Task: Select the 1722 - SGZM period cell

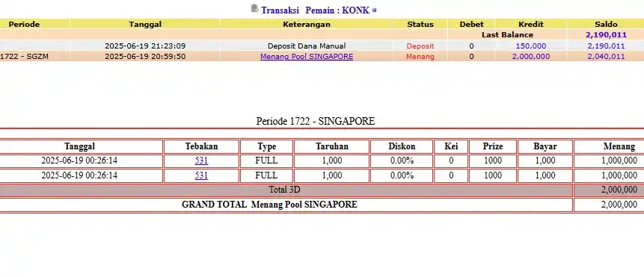Action: click(24, 57)
